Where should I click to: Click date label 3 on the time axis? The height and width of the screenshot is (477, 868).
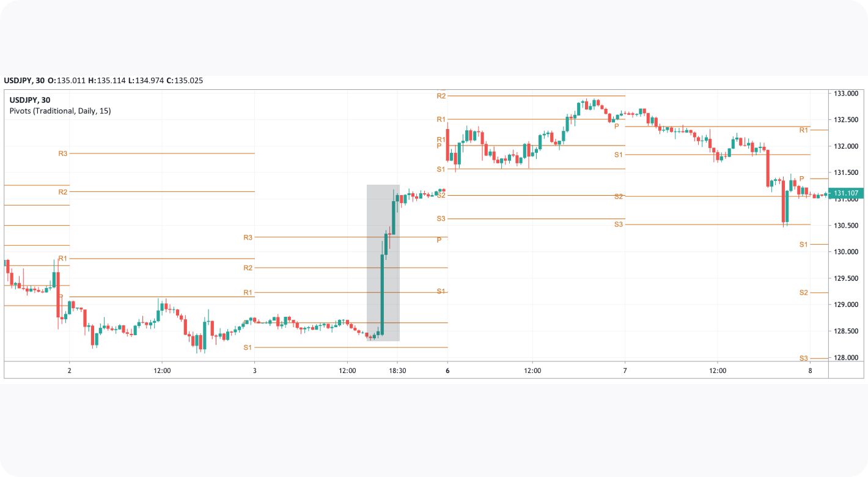[x=254, y=371]
